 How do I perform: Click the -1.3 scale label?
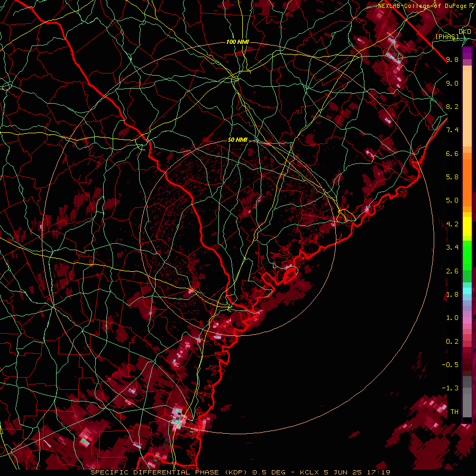coord(450,388)
